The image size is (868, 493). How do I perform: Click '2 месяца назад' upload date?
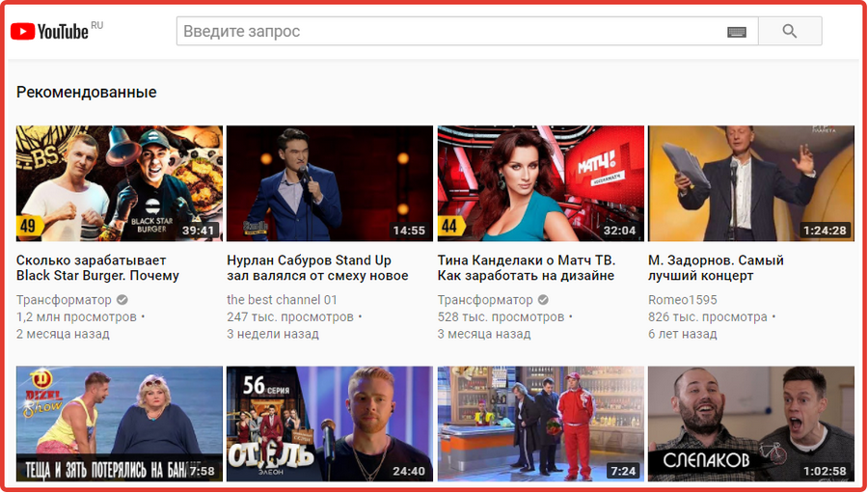[63, 334]
